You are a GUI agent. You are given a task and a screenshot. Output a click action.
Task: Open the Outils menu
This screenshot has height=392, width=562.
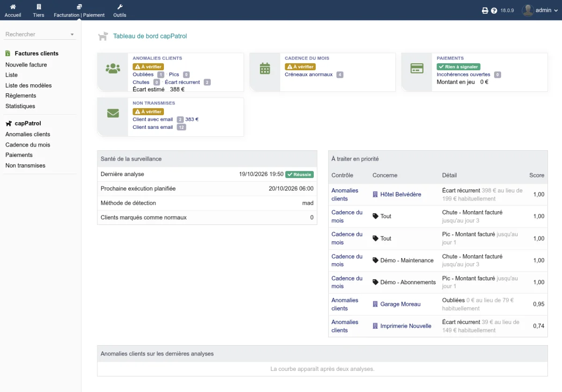click(119, 10)
